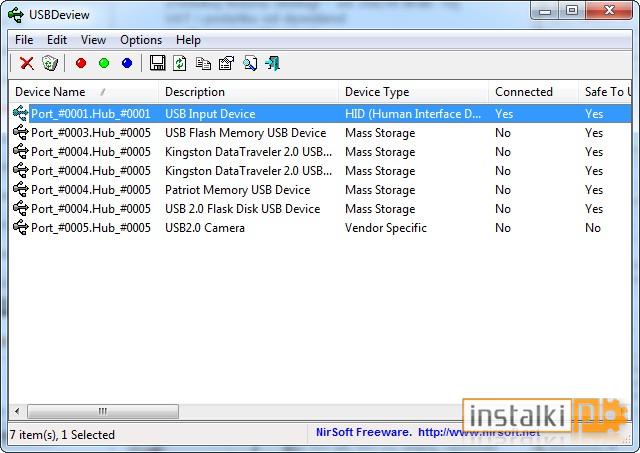Open the File menu

24,40
